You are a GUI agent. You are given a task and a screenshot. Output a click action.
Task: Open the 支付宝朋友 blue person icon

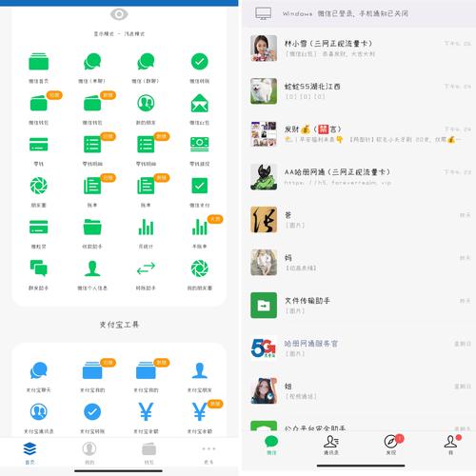[x=199, y=370]
